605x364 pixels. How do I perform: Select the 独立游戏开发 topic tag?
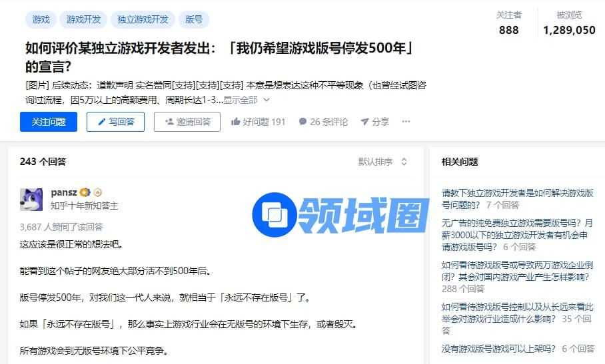click(x=143, y=19)
